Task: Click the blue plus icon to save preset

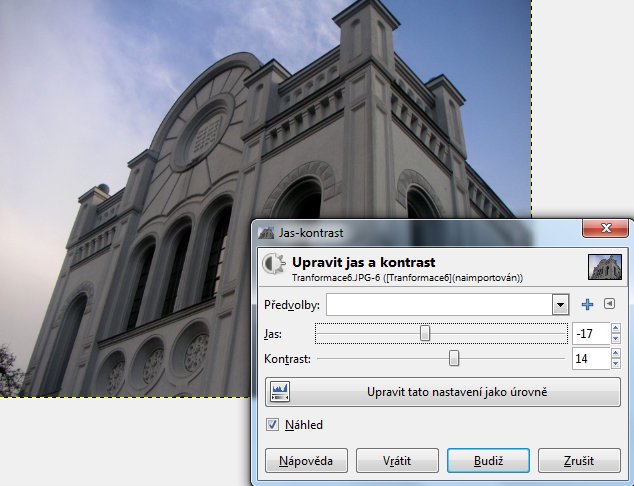Action: click(587, 304)
